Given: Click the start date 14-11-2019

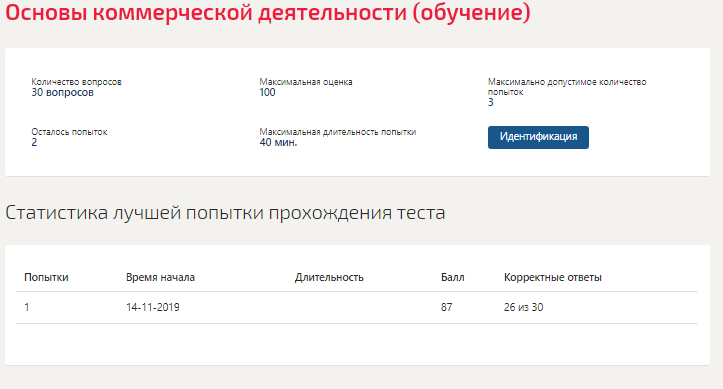Looking at the screenshot, I should 153,307.
